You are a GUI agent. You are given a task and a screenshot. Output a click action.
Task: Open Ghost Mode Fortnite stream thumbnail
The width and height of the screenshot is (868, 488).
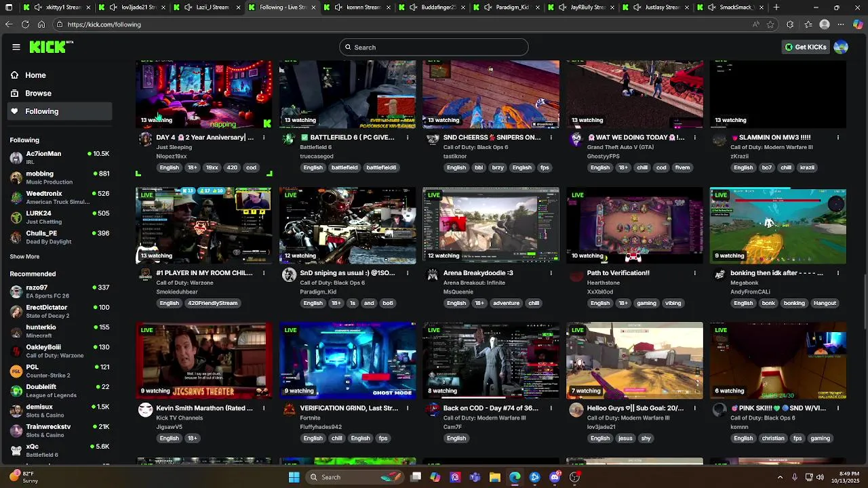[348, 361]
